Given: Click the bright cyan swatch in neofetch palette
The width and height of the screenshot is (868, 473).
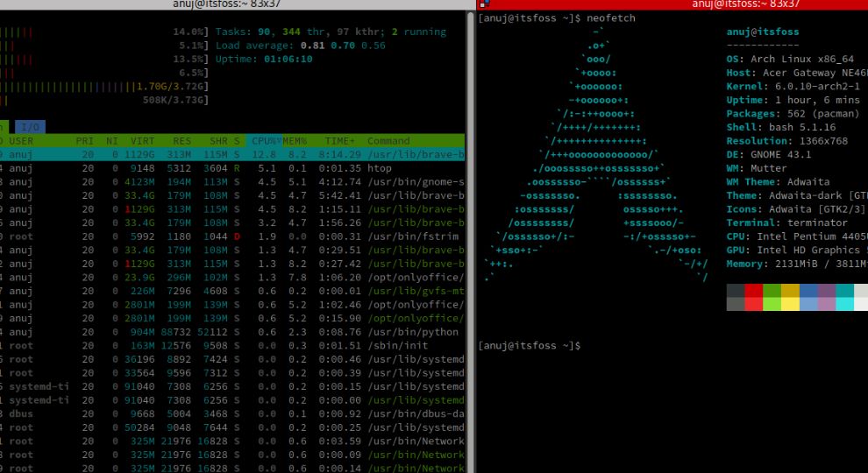Looking at the screenshot, I should pyautogui.click(x=844, y=304).
